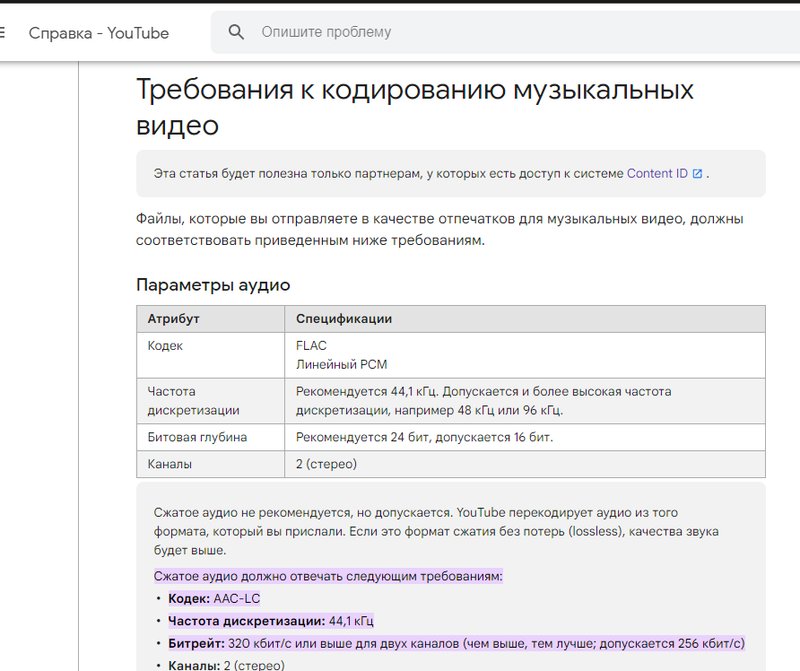This screenshot has width=800, height=671.
Task: Click the bullet 'Битрейт: 320 кбит/с'
Action: [457, 643]
